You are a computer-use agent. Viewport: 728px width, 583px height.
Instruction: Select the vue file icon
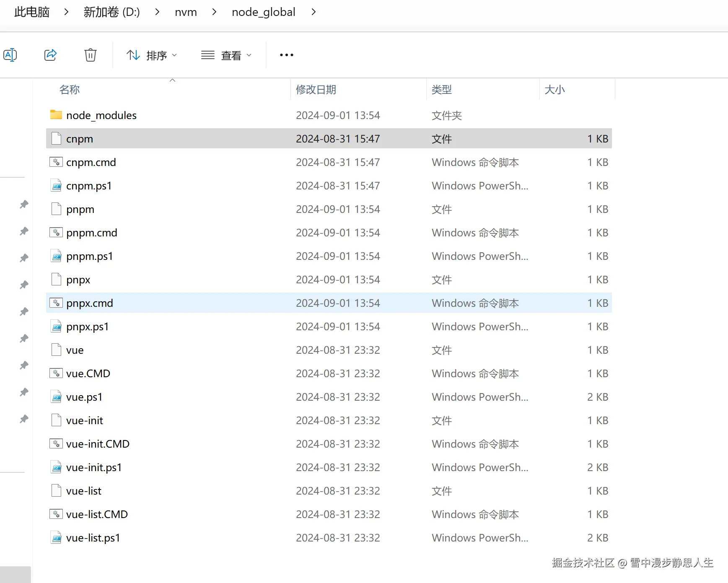tap(56, 350)
